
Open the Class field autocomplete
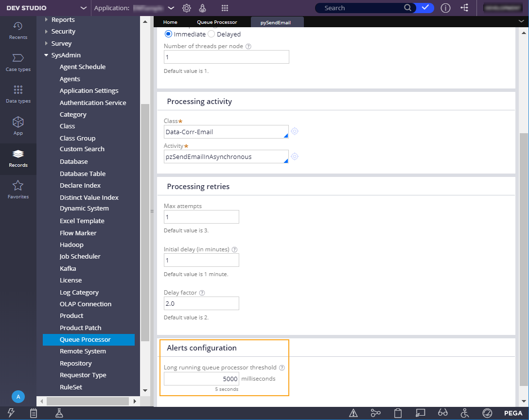(x=226, y=132)
